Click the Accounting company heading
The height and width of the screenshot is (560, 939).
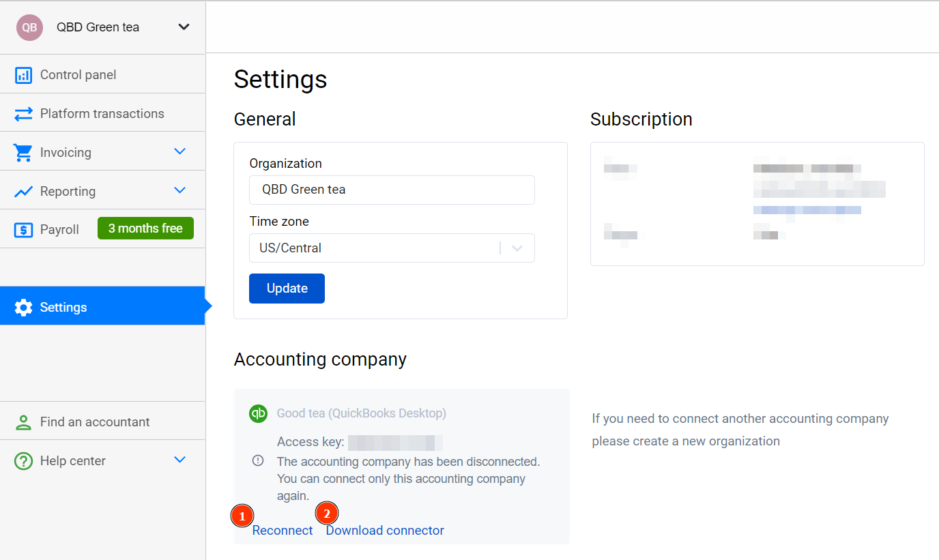tap(320, 359)
